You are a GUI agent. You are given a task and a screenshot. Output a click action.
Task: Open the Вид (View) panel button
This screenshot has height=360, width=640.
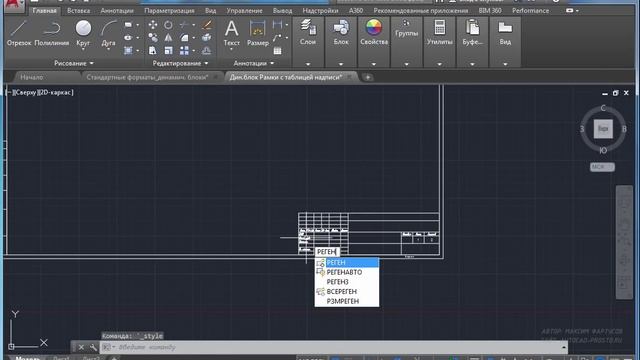(x=505, y=33)
